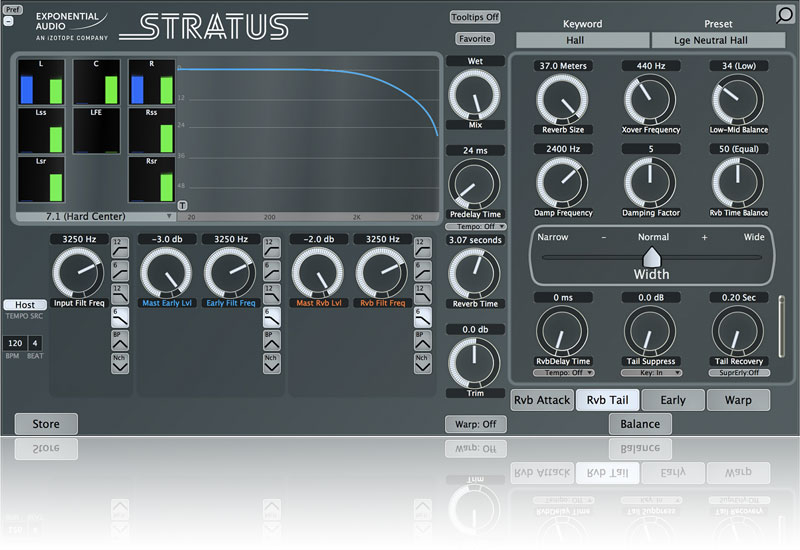Click the small T icon below the EQ graph
The image size is (800, 550).
coord(182,205)
